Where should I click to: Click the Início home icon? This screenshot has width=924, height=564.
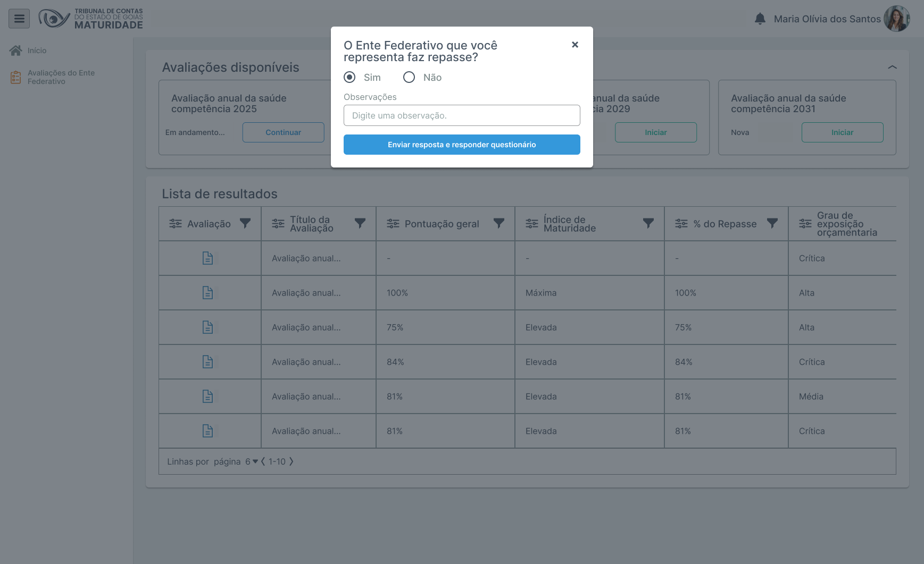click(16, 50)
